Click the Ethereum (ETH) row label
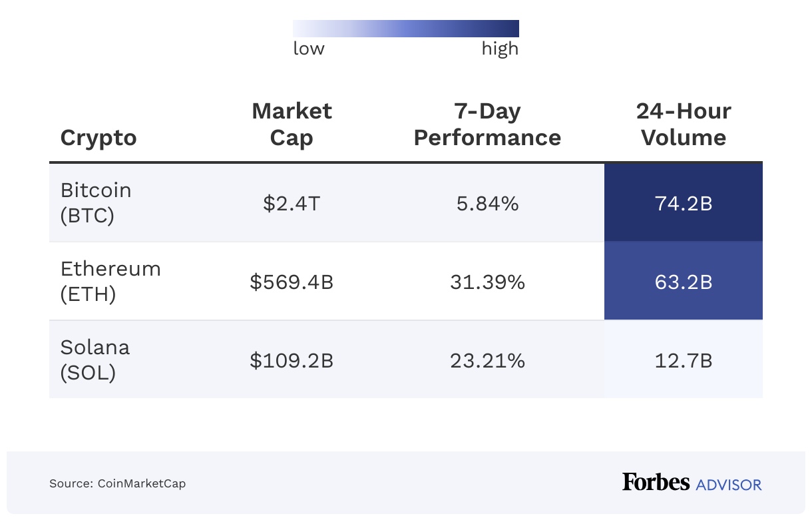 tap(110, 282)
